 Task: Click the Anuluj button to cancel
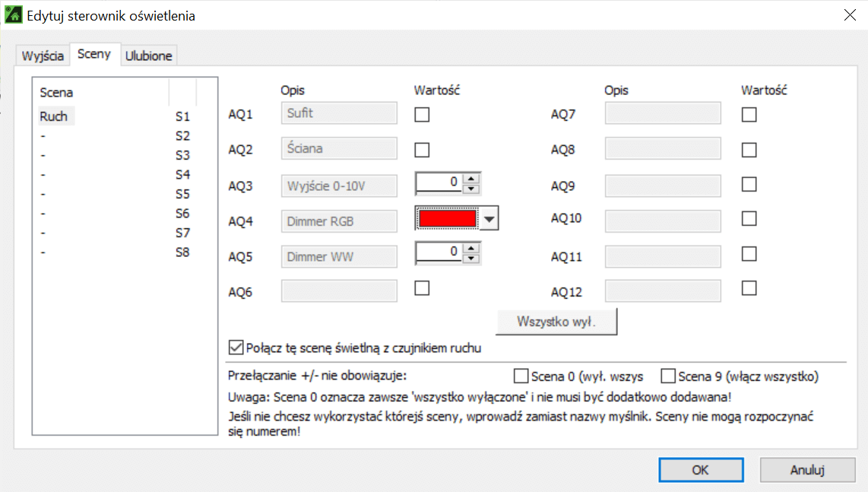click(x=807, y=470)
